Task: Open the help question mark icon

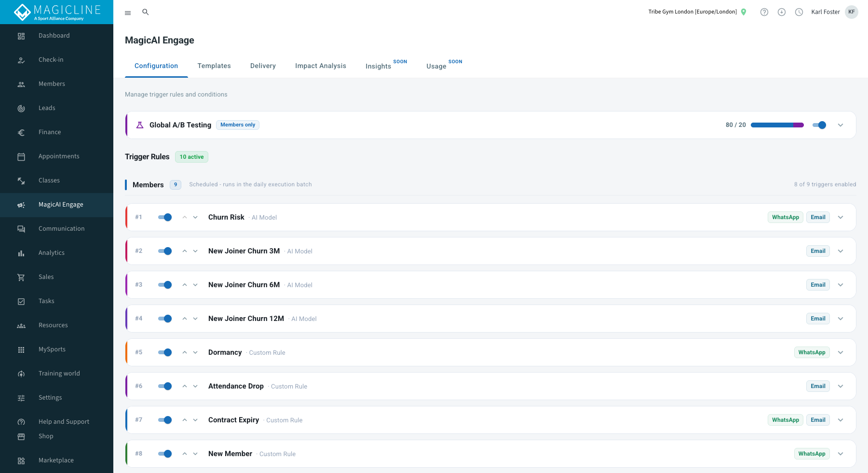Action: pyautogui.click(x=764, y=12)
